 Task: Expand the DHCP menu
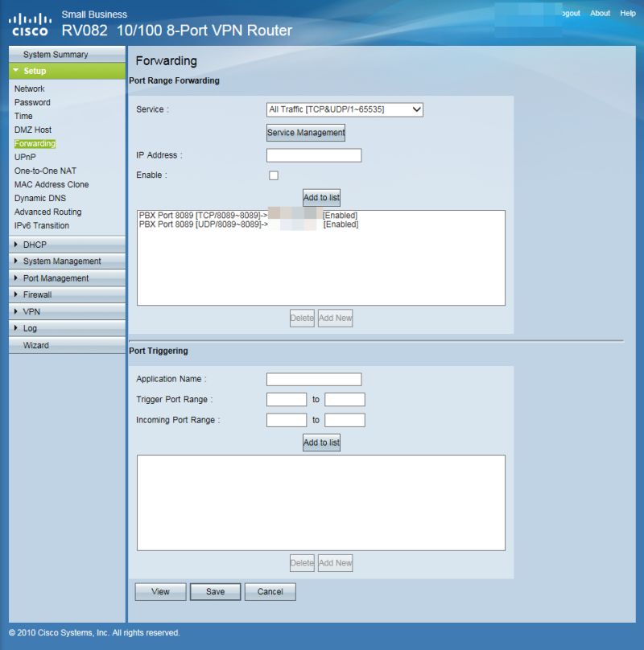tap(67, 245)
